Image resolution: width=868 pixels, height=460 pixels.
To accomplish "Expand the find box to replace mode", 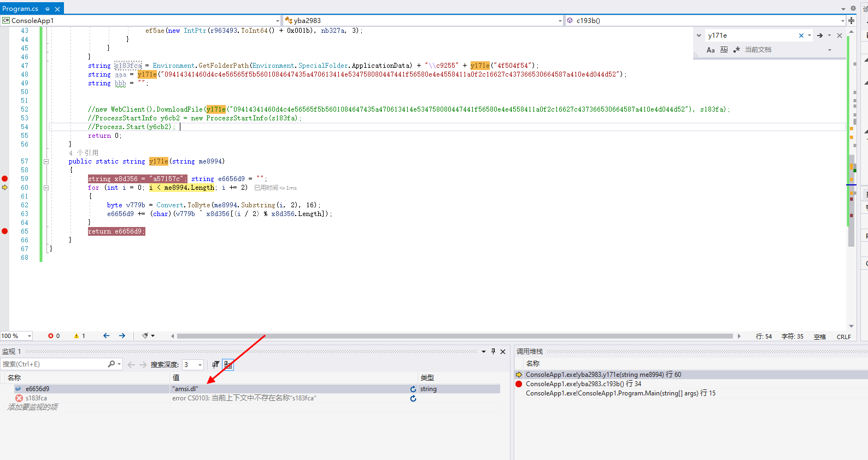I will (x=699, y=36).
